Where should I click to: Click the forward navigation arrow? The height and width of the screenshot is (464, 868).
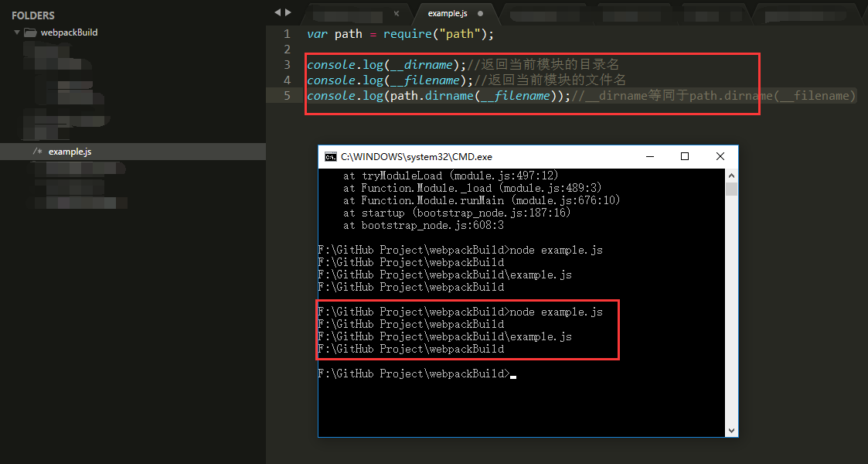point(288,12)
